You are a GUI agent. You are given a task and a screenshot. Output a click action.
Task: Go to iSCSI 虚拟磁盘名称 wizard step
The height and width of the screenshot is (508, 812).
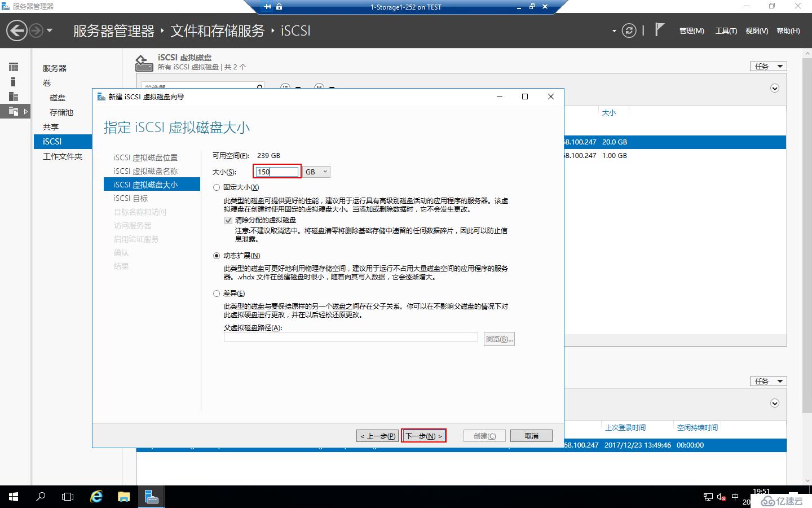(145, 171)
